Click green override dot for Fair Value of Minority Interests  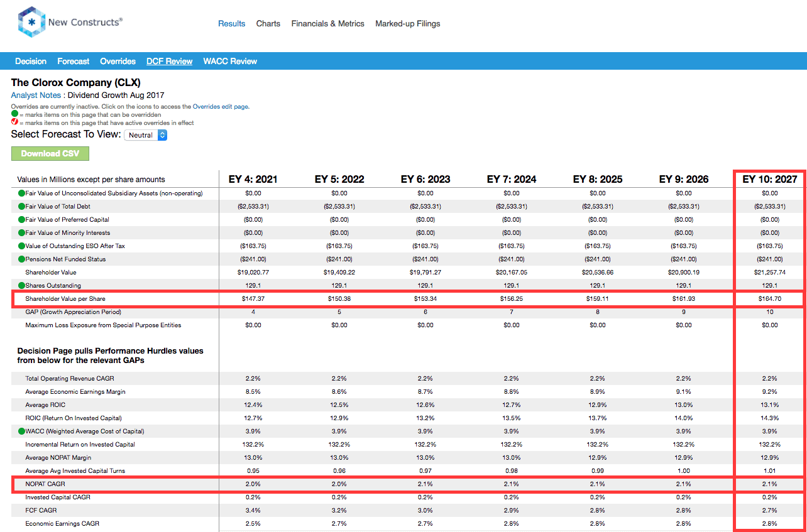tap(21, 233)
